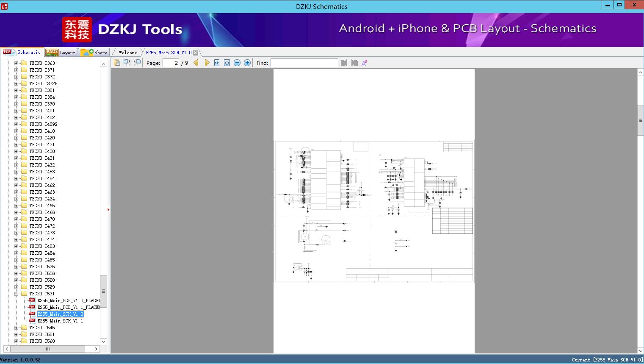The width and height of the screenshot is (644, 364).
Task: Zoom in with the plus icon
Action: [247, 63]
